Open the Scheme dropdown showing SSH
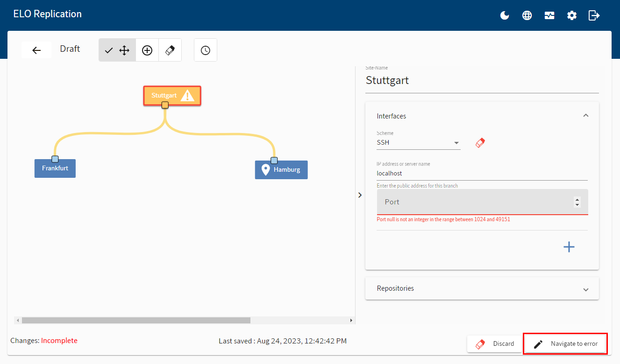Screen dimensions: 620x364 419,143
